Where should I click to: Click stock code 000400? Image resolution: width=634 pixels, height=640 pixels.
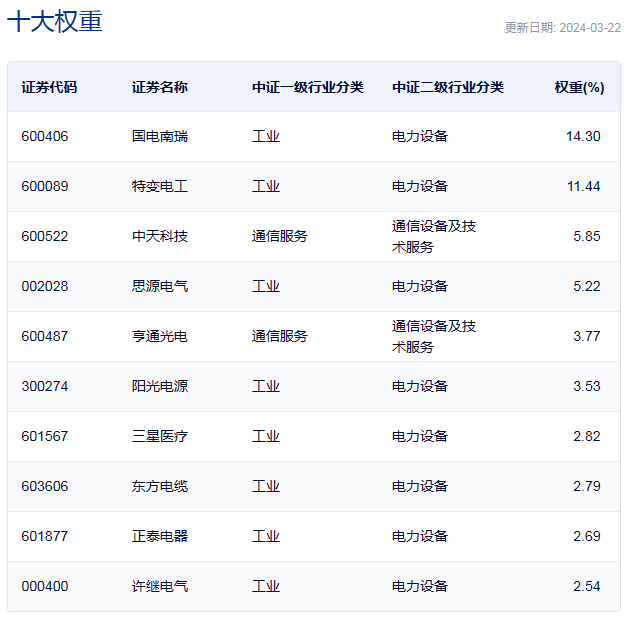[x=45, y=587]
